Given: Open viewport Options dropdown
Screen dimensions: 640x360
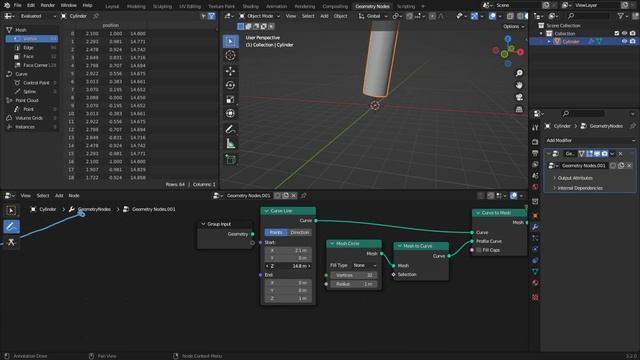Looking at the screenshot, I should tap(513, 27).
